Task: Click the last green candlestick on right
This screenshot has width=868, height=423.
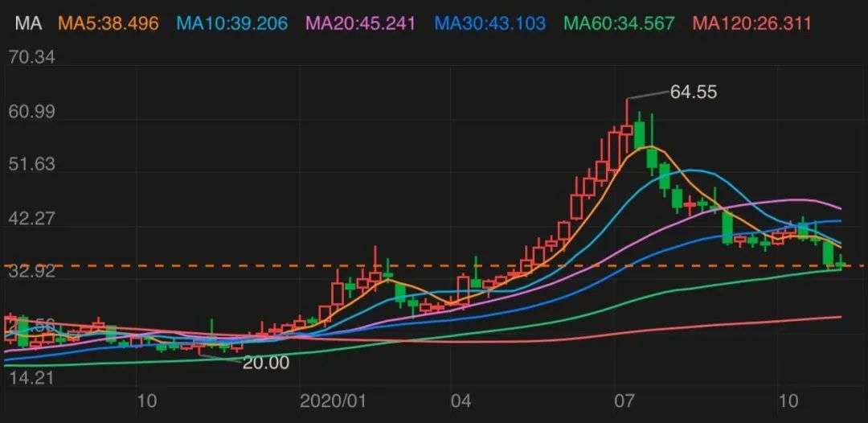Action: click(x=841, y=264)
